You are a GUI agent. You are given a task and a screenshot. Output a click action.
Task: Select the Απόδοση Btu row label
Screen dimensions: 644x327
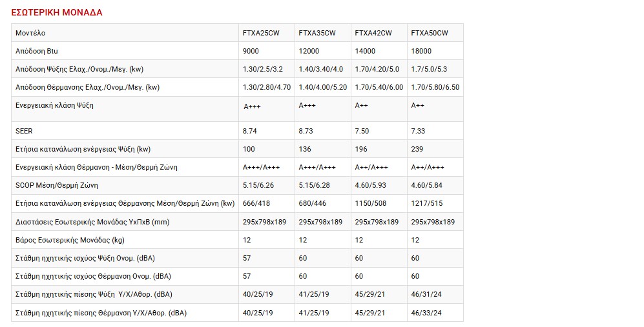pyautogui.click(x=37, y=51)
